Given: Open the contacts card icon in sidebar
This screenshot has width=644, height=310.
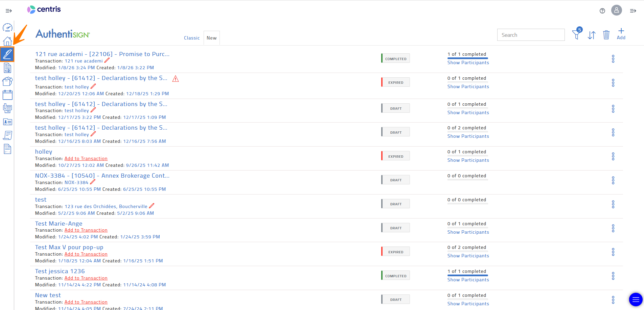Looking at the screenshot, I should [x=7, y=122].
